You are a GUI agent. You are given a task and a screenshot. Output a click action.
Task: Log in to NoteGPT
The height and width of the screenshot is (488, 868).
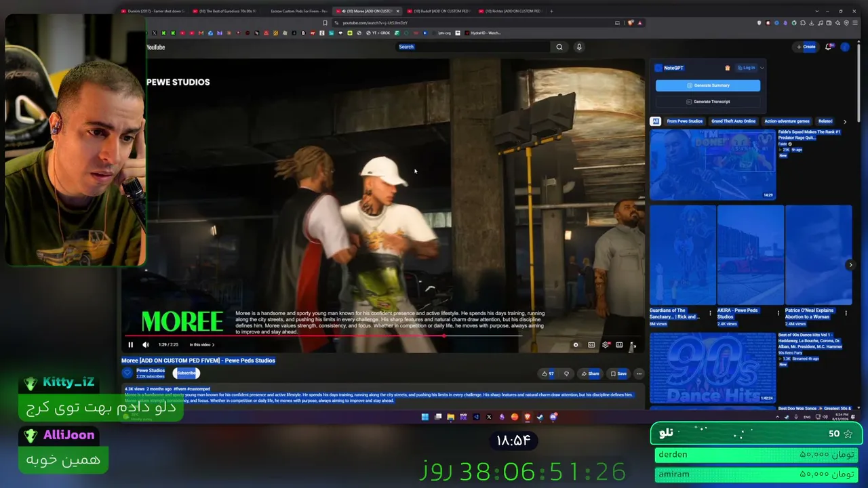[x=747, y=68]
